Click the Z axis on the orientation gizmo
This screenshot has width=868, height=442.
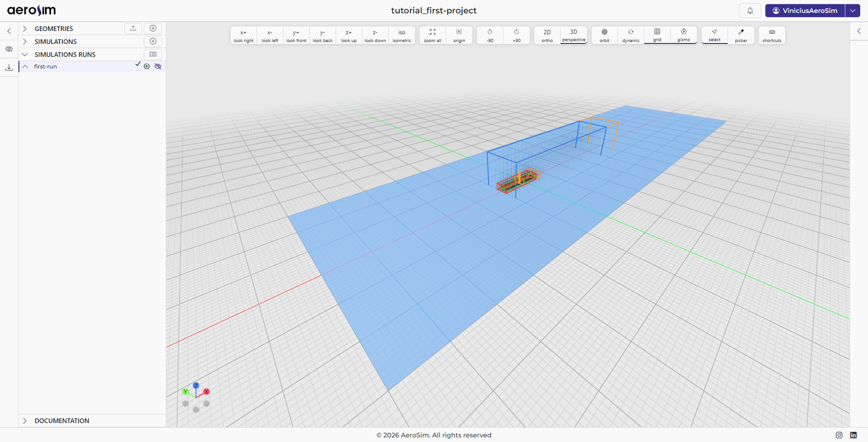tap(196, 386)
